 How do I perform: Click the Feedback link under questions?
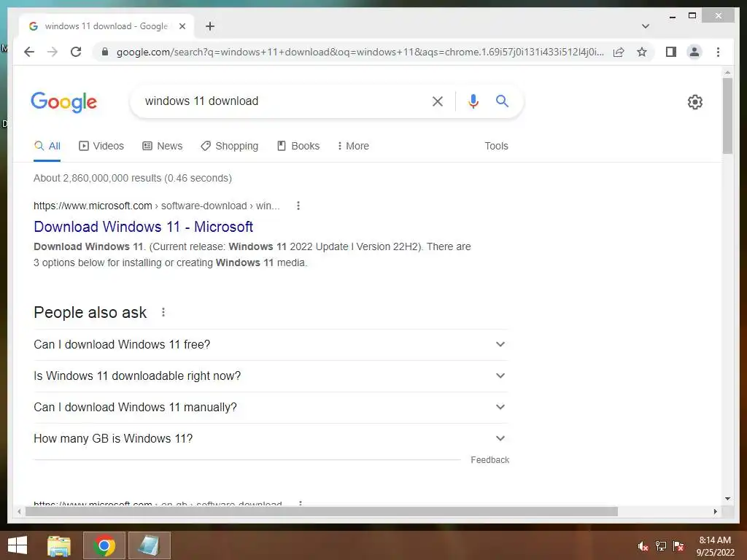click(489, 460)
